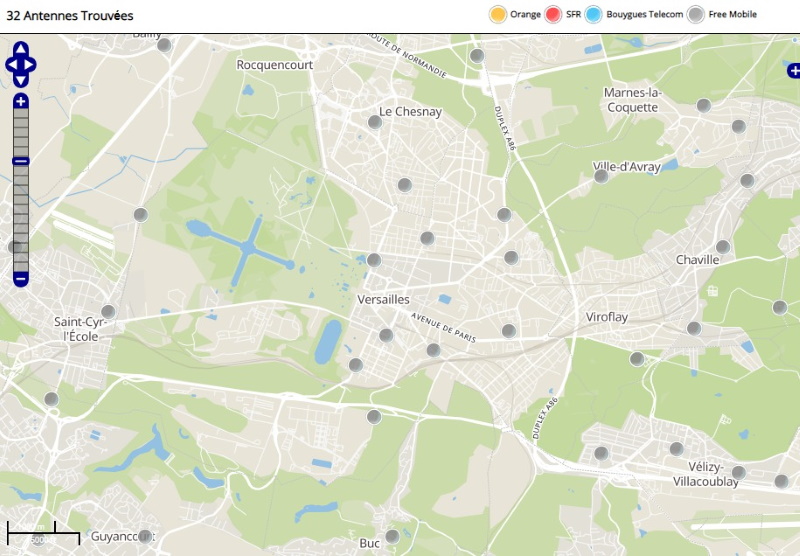Screen dimensions: 800x556
Task: Click the Versailles city label on map
Action: pos(383,299)
